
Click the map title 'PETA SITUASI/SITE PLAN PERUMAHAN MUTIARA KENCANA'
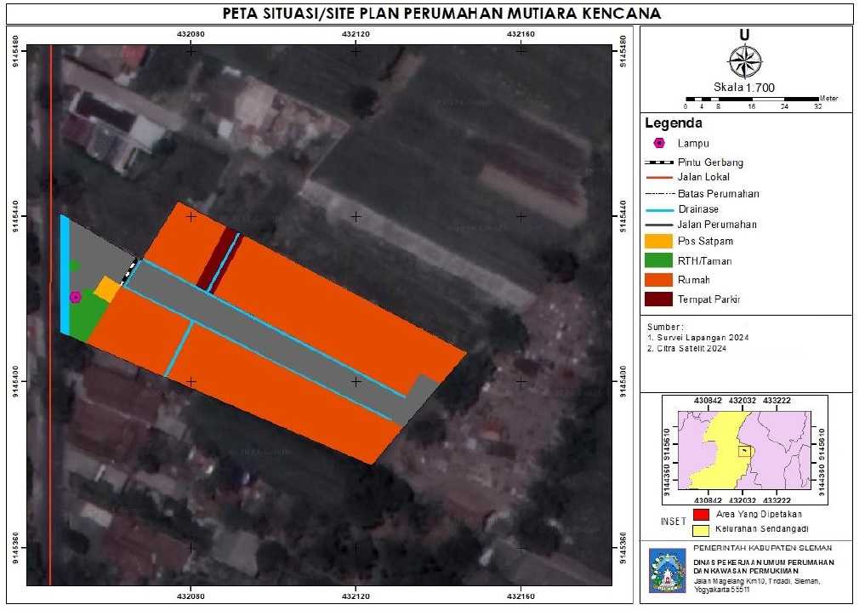point(441,14)
